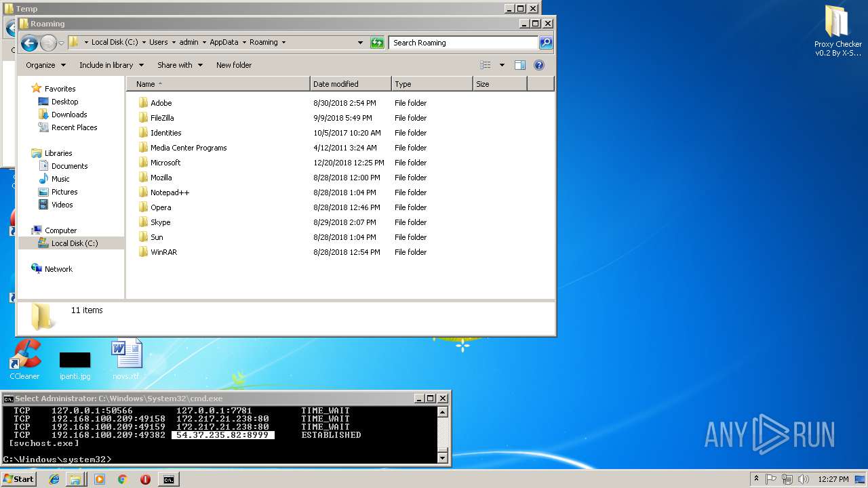Open the recent pages dropdown arrow
Viewport: 868px width, 488px height.
pos(61,43)
